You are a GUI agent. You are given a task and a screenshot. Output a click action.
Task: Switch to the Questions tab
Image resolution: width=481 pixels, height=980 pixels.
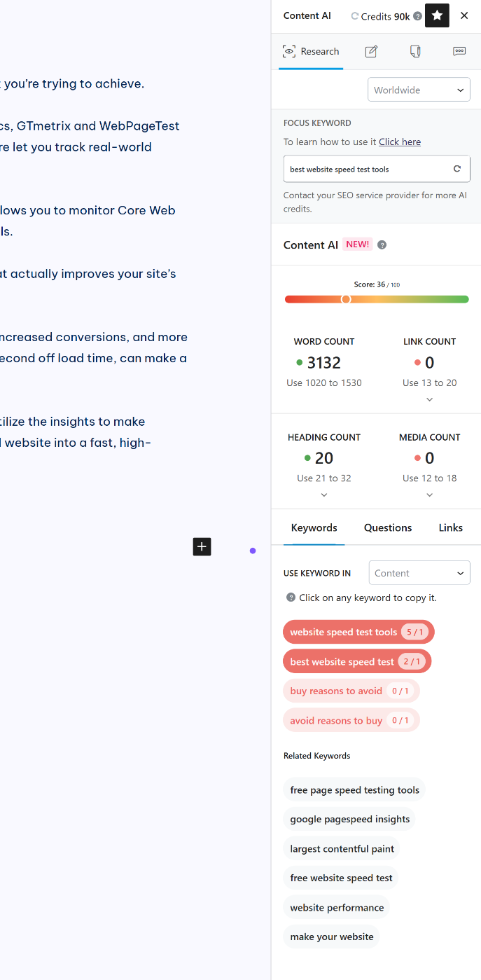tap(388, 527)
